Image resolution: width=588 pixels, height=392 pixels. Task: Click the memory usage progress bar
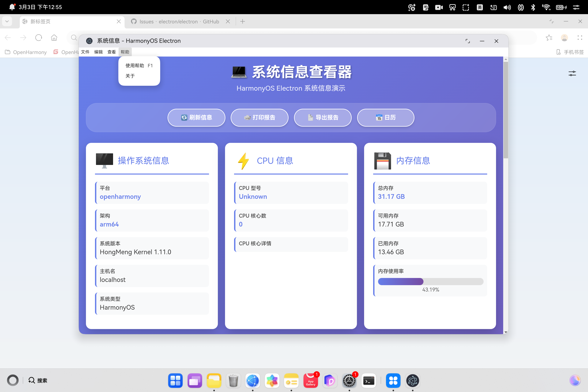point(430,282)
